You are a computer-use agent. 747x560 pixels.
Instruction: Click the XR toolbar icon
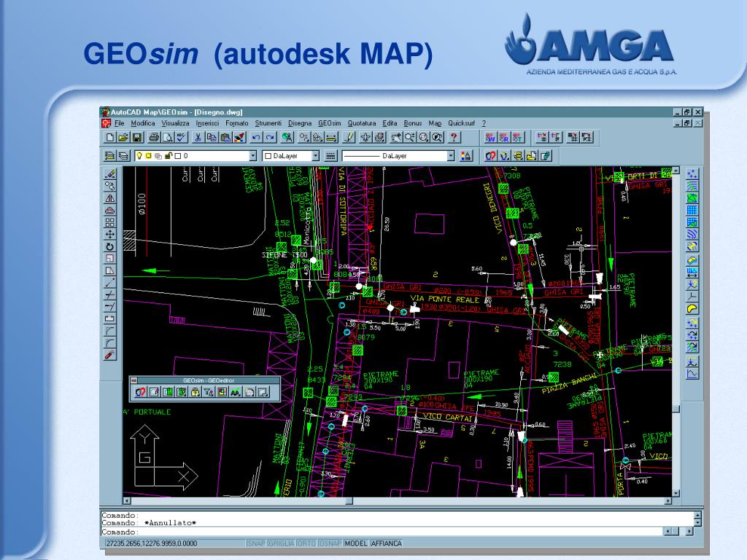coord(504,138)
